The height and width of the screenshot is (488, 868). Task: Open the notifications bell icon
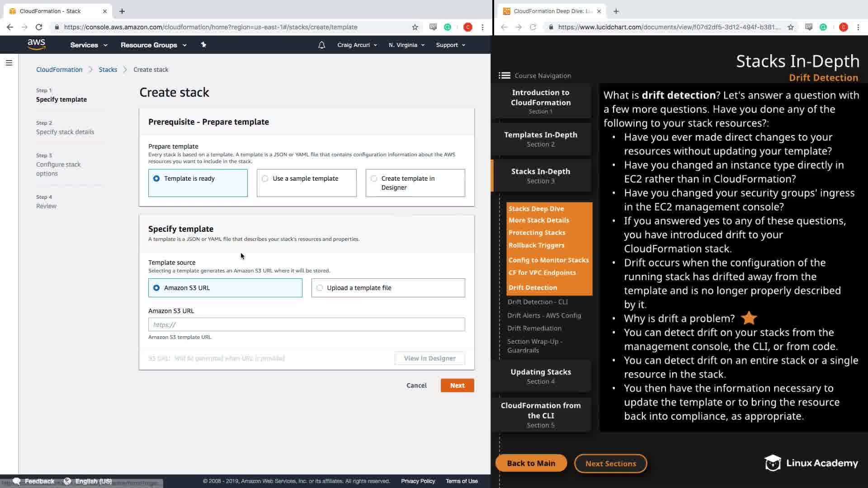(321, 45)
